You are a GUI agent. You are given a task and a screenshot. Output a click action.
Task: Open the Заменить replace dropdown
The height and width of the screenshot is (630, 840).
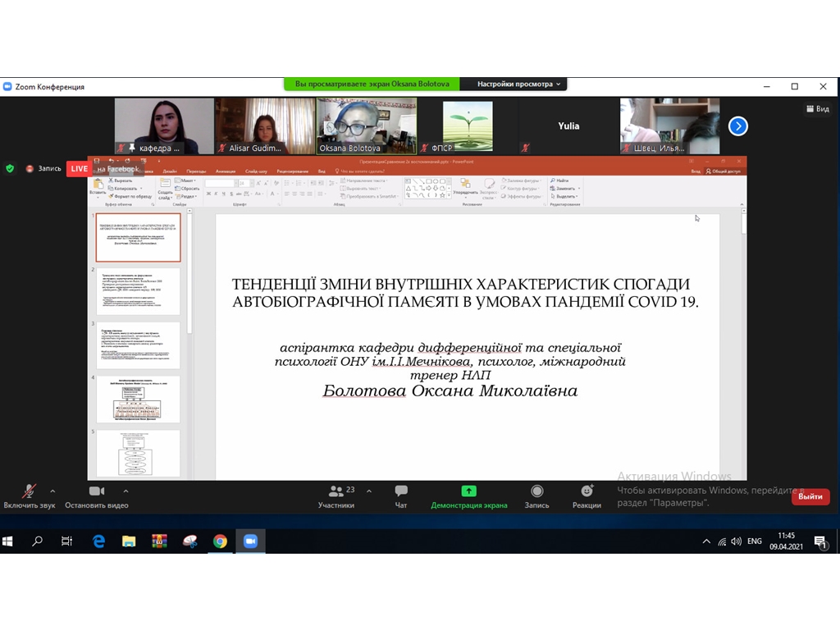565,189
